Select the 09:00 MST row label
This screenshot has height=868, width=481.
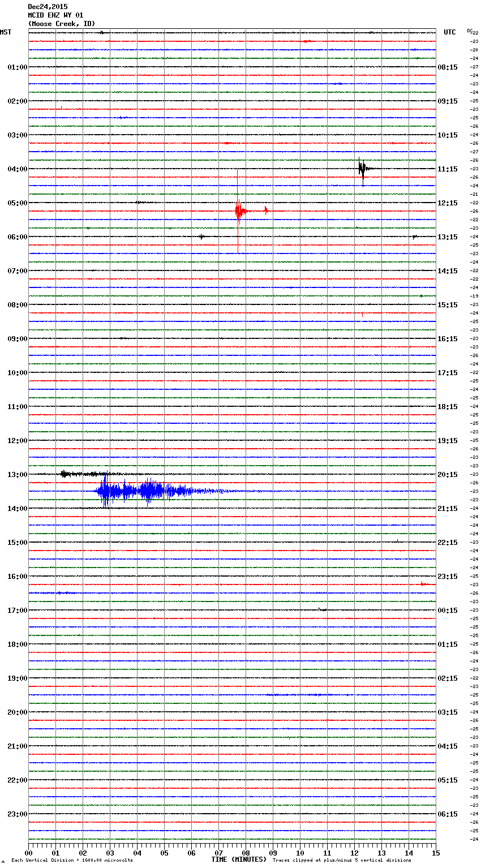(x=17, y=339)
